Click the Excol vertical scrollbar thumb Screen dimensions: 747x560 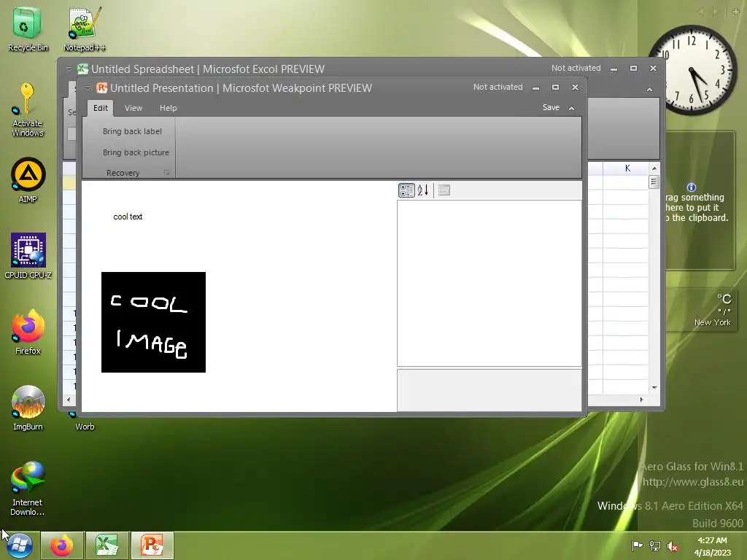pos(654,182)
